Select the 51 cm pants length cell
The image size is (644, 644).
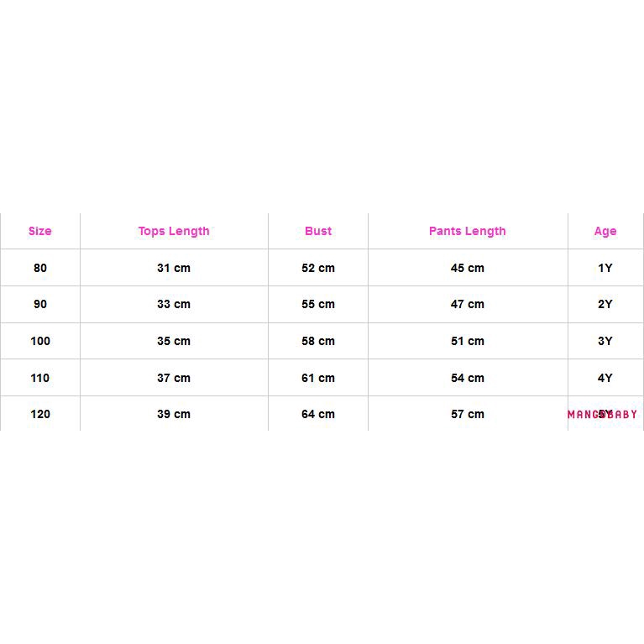coord(468,341)
